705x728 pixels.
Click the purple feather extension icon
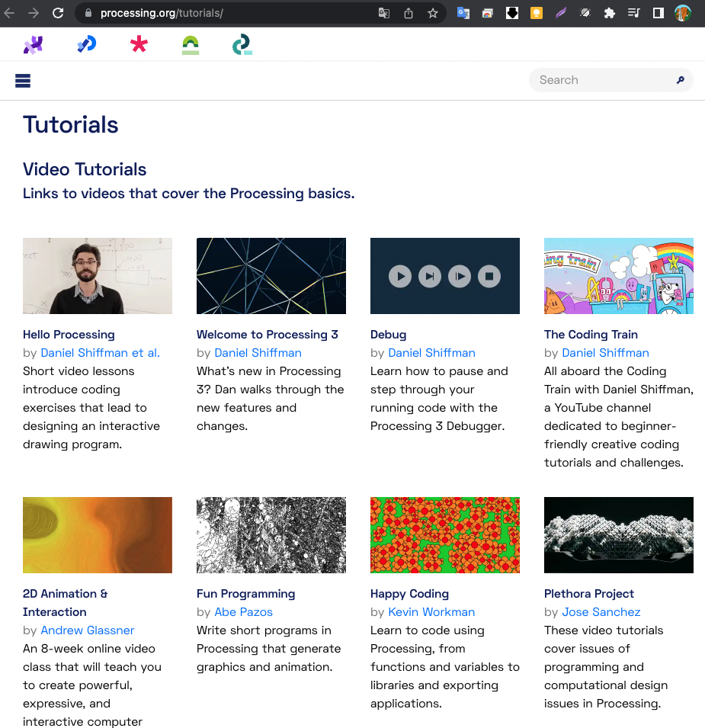click(x=561, y=13)
